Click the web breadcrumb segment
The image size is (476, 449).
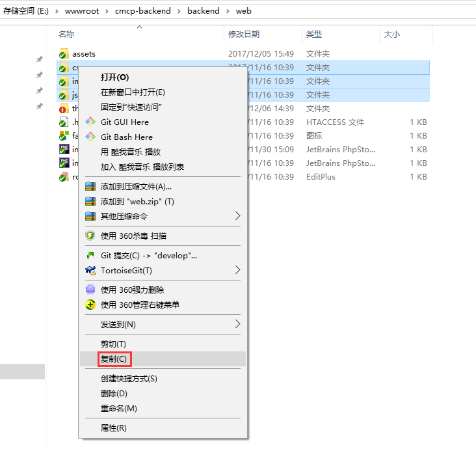(x=243, y=11)
